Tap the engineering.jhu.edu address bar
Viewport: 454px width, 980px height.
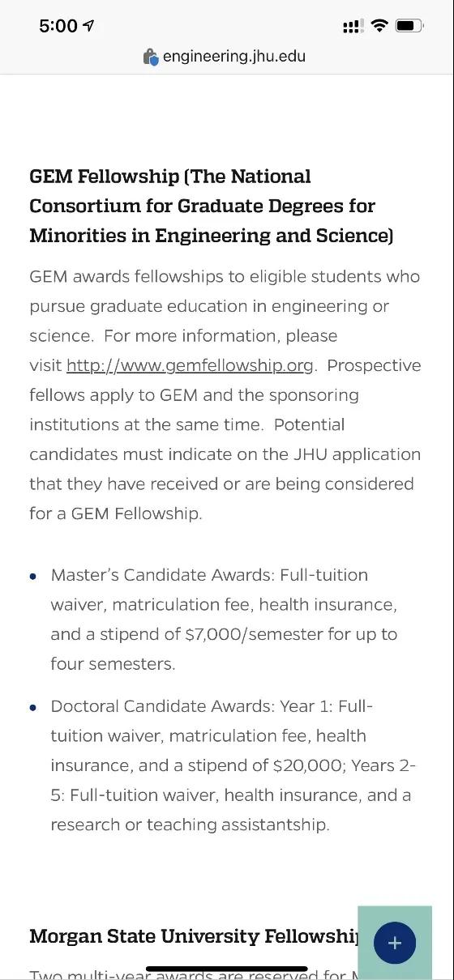click(x=226, y=57)
